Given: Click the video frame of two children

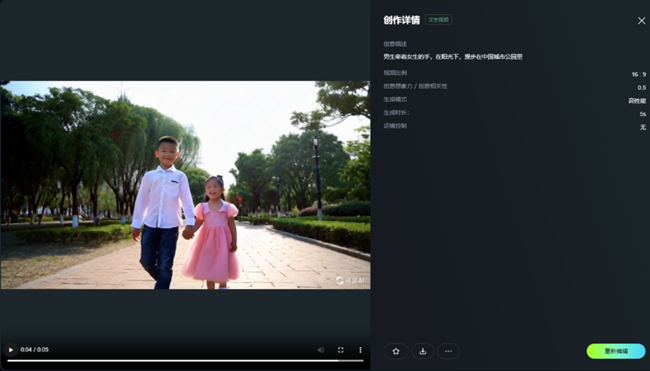Looking at the screenshot, I should tap(185, 185).
